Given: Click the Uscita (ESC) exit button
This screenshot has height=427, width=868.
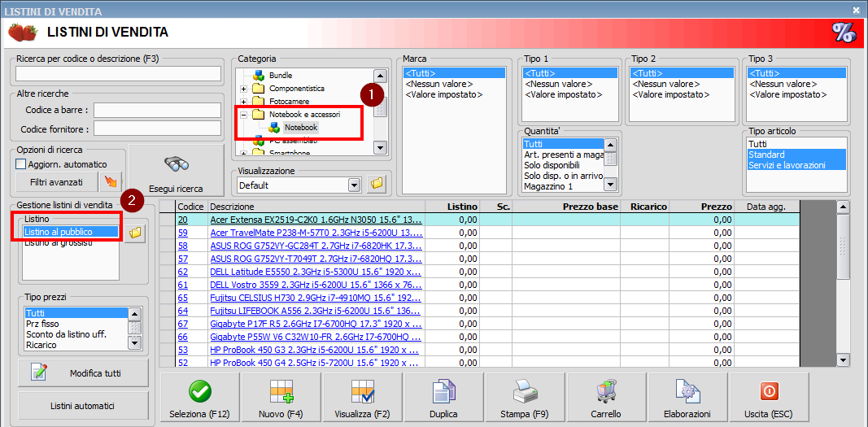Looking at the screenshot, I should point(769,397).
